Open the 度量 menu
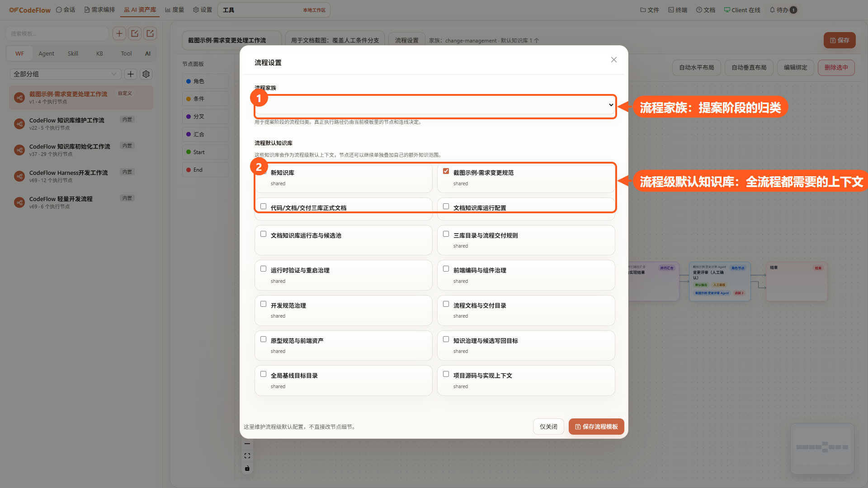 tap(175, 10)
